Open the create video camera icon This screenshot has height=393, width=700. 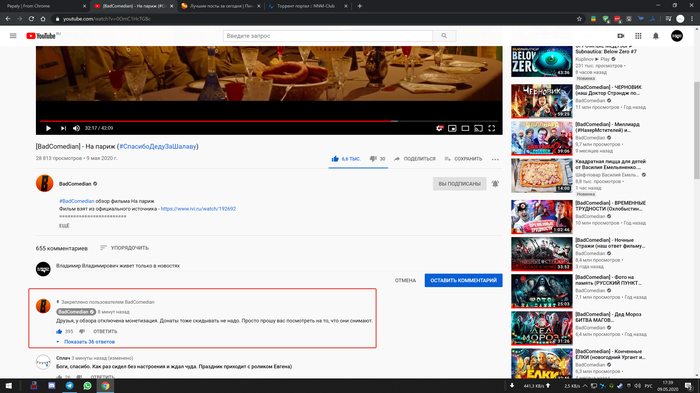[x=621, y=36]
